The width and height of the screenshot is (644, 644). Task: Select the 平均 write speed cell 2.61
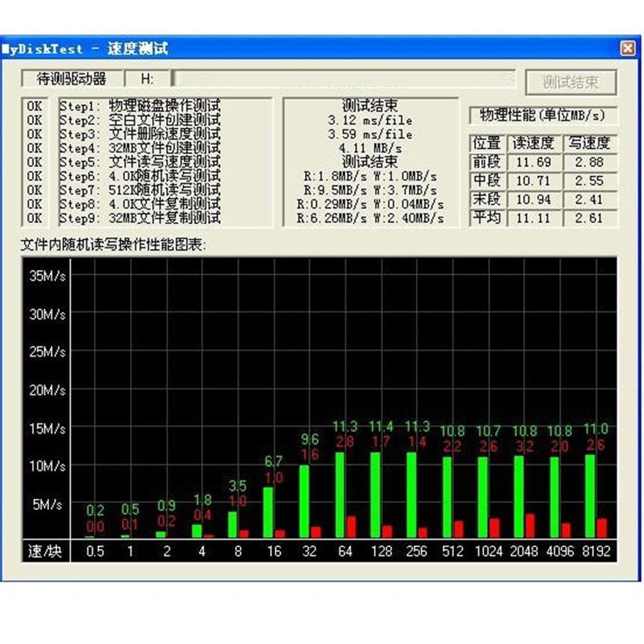tap(589, 218)
